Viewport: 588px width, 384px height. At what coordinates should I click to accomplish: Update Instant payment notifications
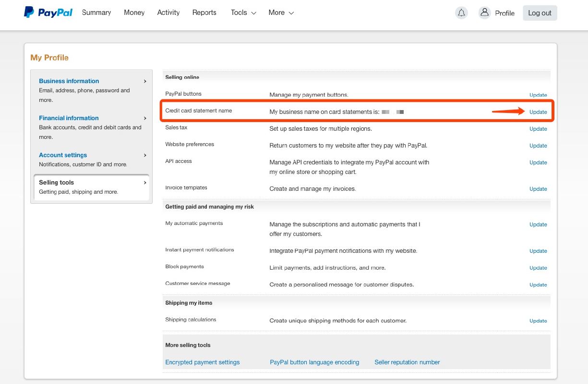pos(538,251)
